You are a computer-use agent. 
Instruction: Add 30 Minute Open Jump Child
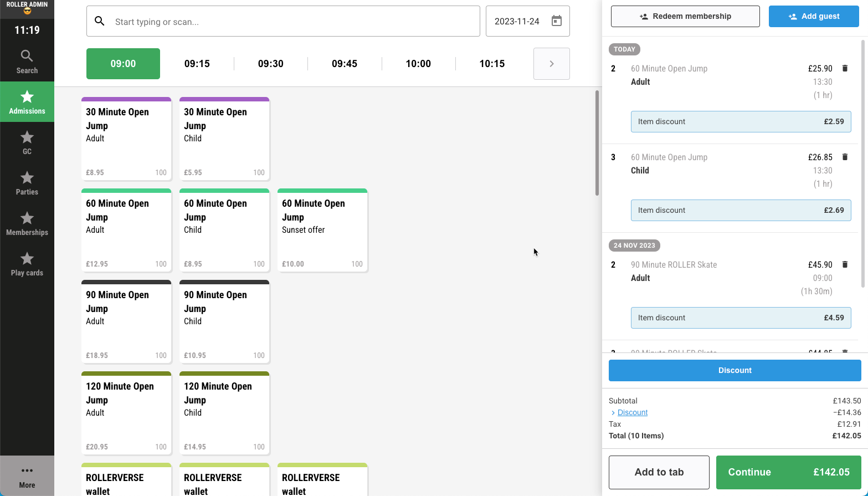coord(224,139)
